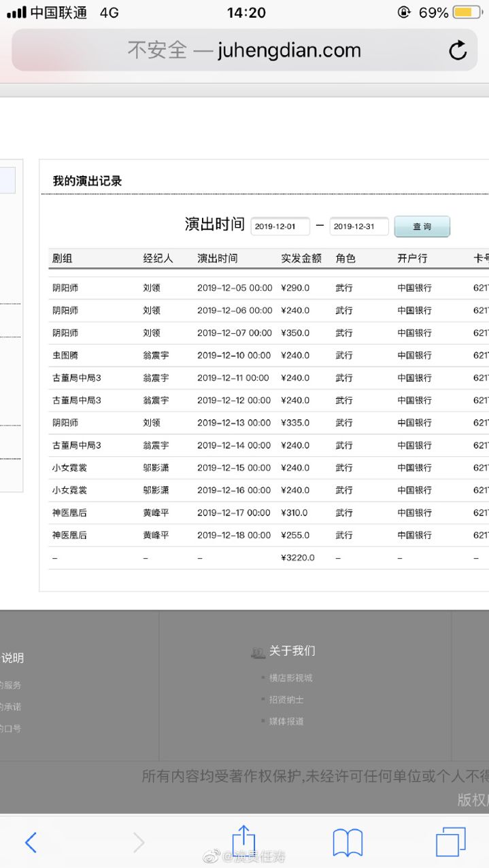Click the 经纪人 column header
Image resolution: width=489 pixels, height=868 pixels.
tap(158, 258)
